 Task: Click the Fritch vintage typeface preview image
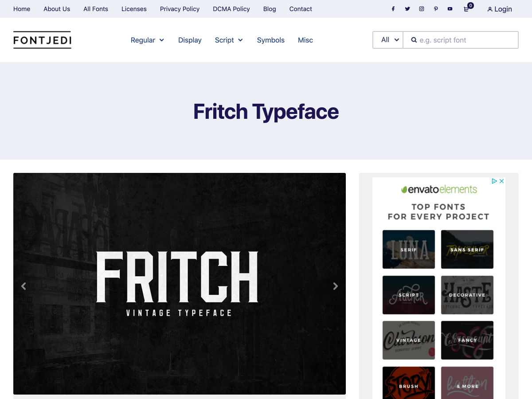point(180,284)
